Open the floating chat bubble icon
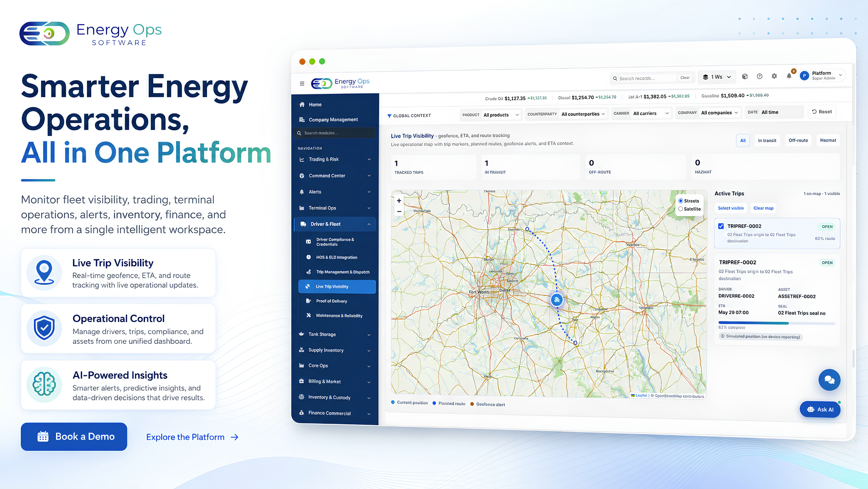 click(829, 380)
